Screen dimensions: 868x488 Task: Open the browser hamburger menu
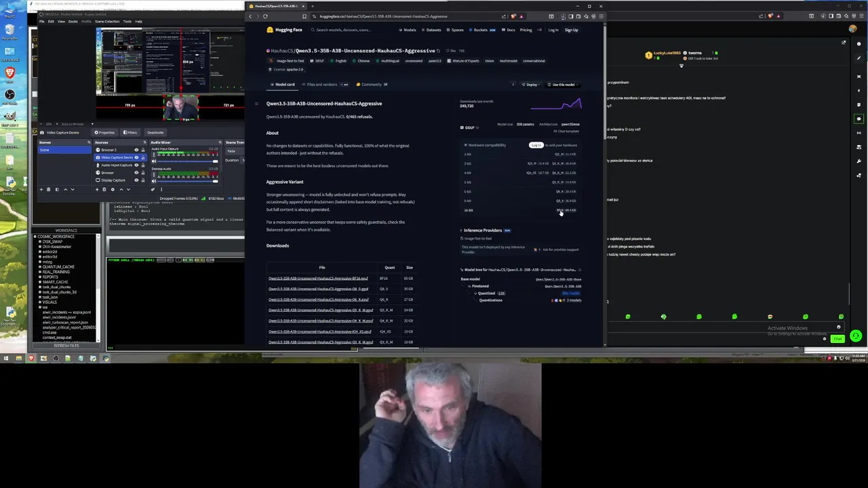[x=601, y=16]
